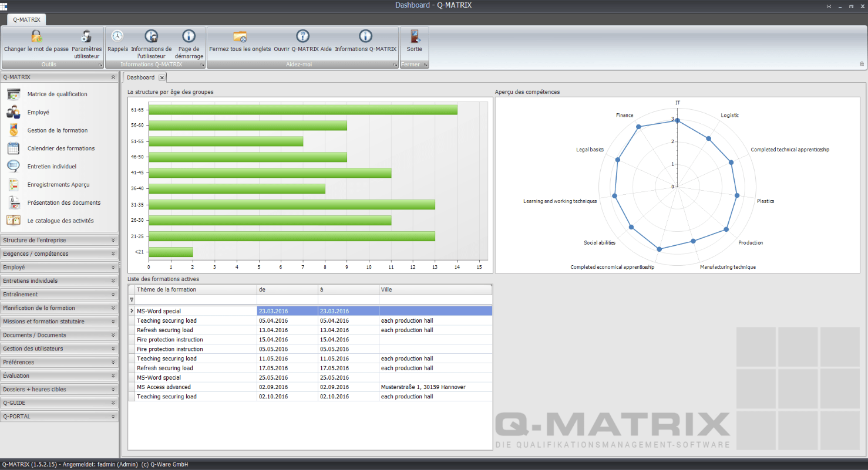This screenshot has height=470, width=868.
Task: Open the Rappels clock icon
Action: pos(117,36)
